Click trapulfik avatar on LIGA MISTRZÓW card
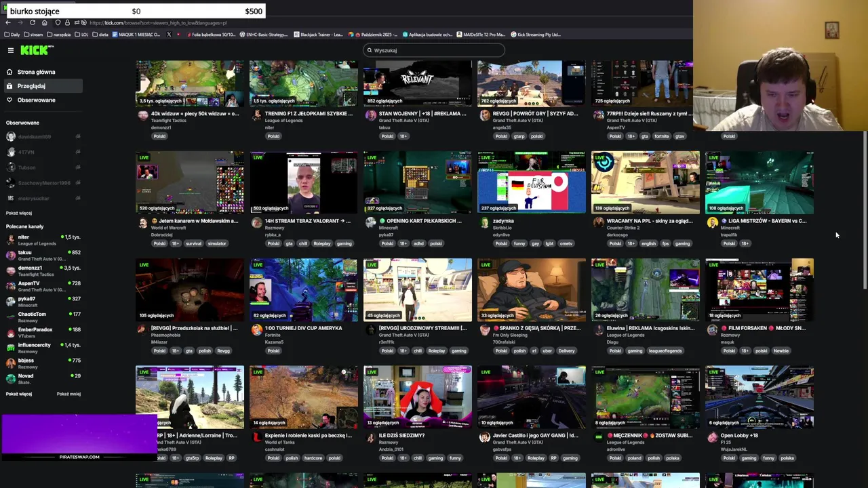Viewport: 868px width, 488px height. [x=712, y=222]
